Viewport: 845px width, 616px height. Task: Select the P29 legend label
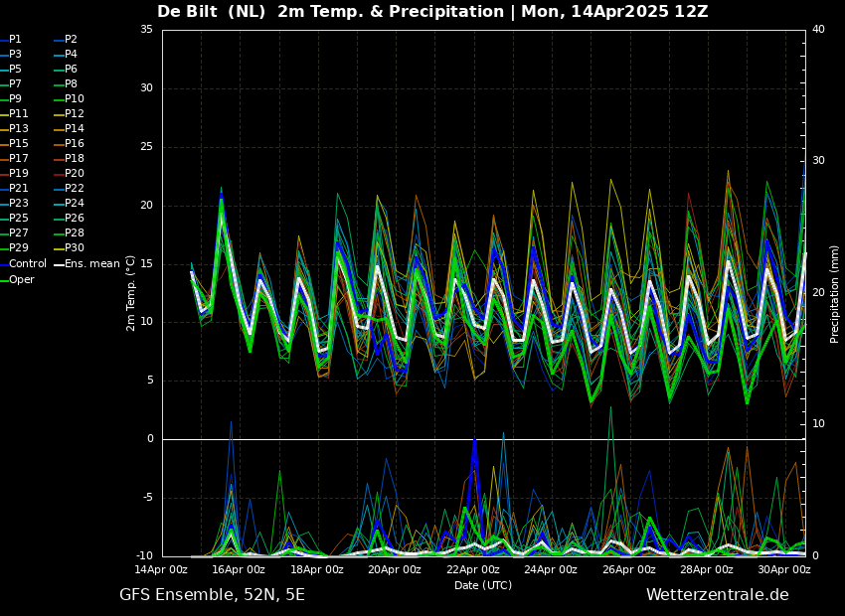pos(18,248)
